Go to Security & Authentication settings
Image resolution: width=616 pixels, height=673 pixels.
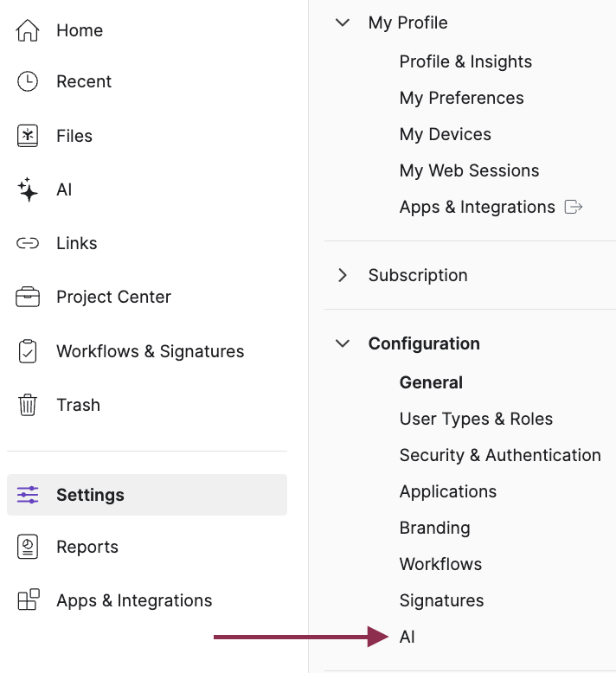[499, 455]
